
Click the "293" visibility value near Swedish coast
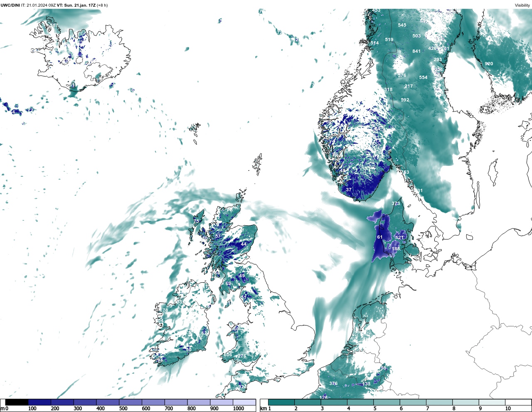click(438, 59)
